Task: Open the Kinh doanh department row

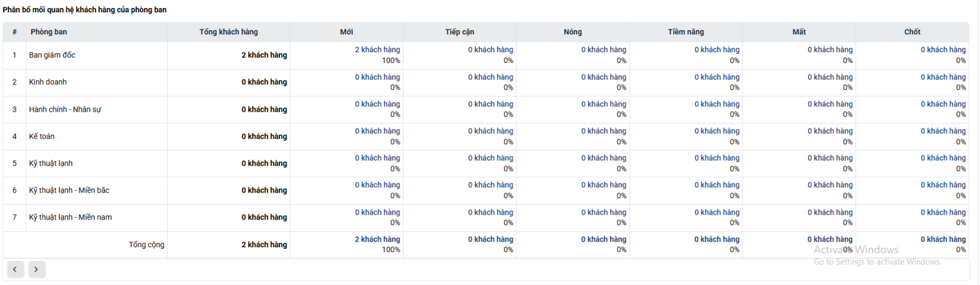Action: click(486, 82)
